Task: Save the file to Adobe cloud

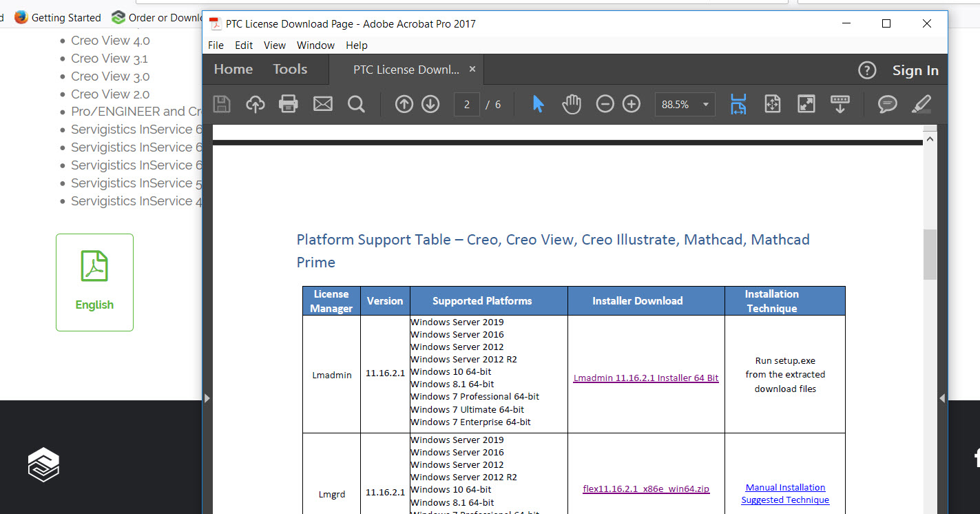Action: (255, 103)
